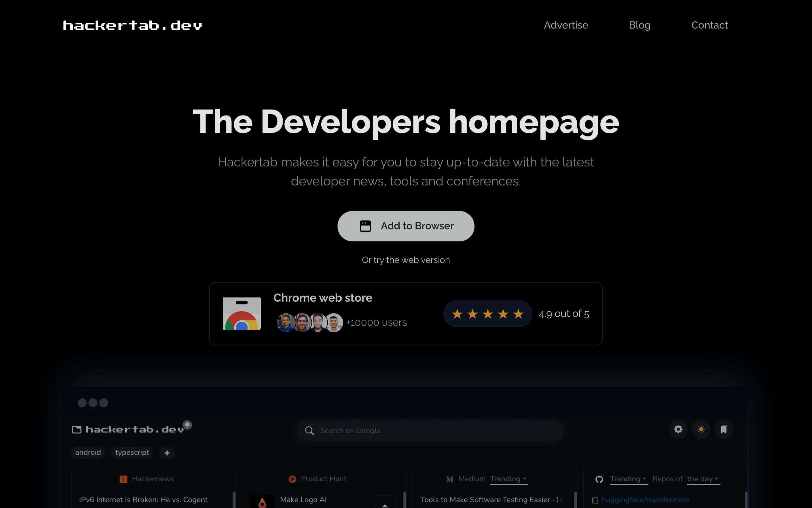Click the Chrome web store bag icon
Viewport: 812px width, 508px height.
click(242, 313)
